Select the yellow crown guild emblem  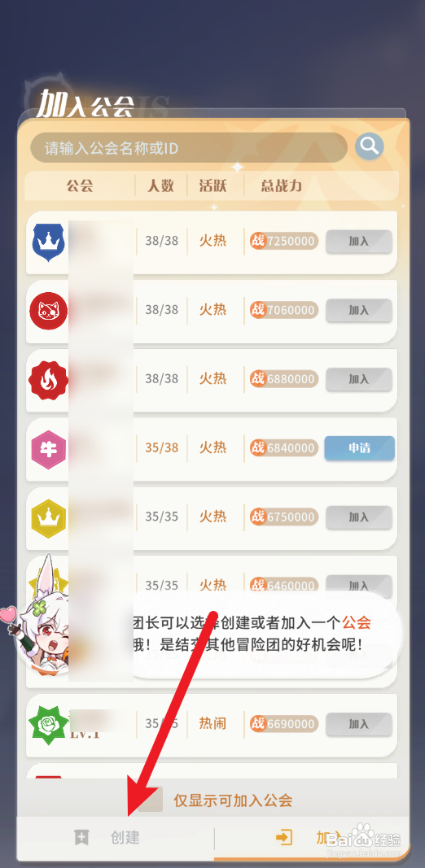point(49,517)
